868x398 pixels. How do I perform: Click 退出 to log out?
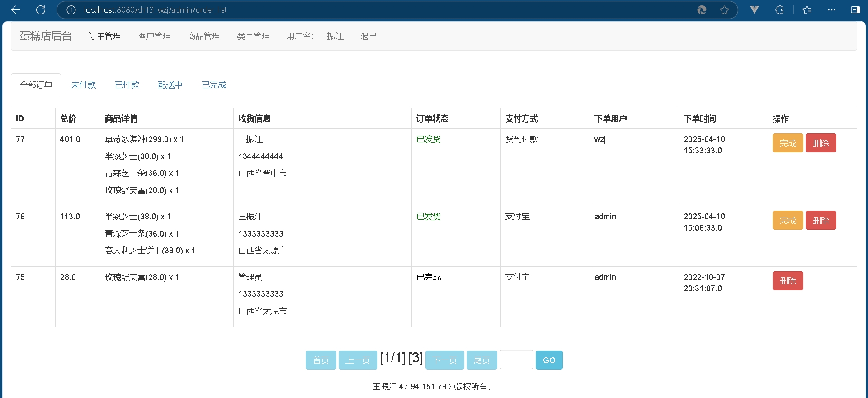point(368,36)
